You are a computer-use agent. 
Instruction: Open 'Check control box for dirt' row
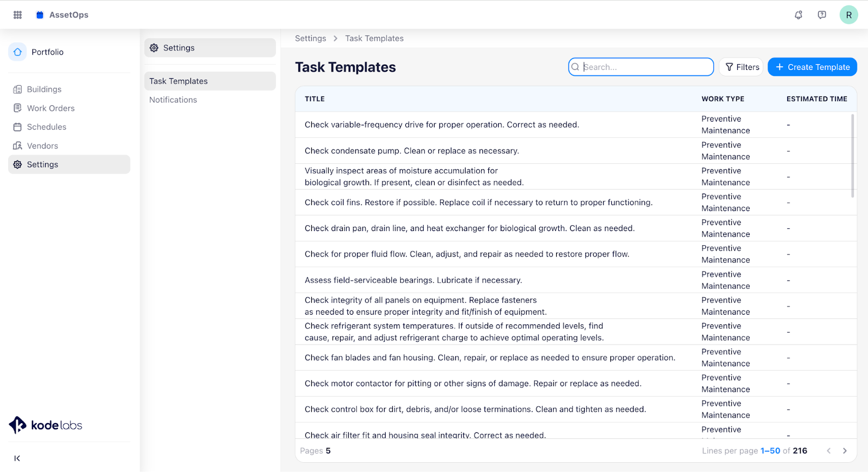576,410
